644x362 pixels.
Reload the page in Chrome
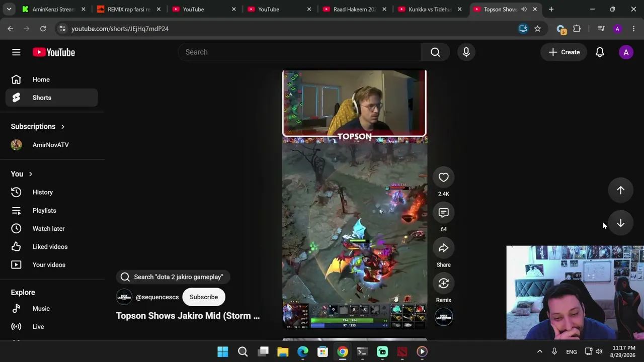[43, 29]
